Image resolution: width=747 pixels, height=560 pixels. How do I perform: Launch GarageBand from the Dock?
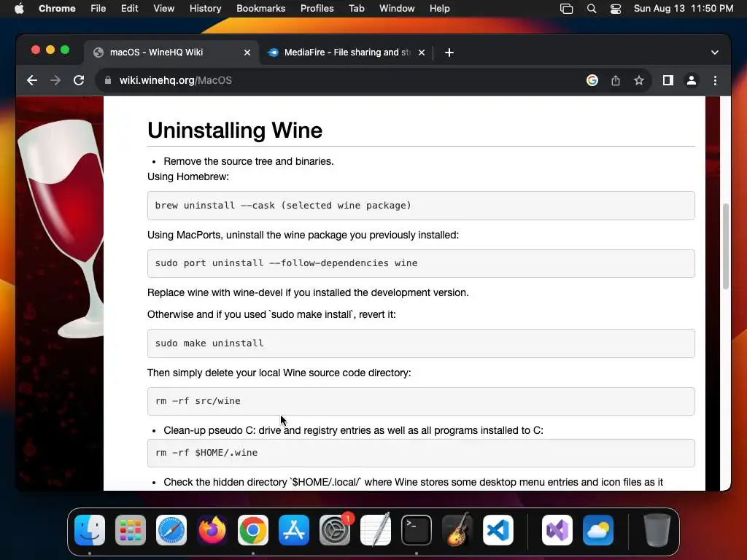pos(457,530)
